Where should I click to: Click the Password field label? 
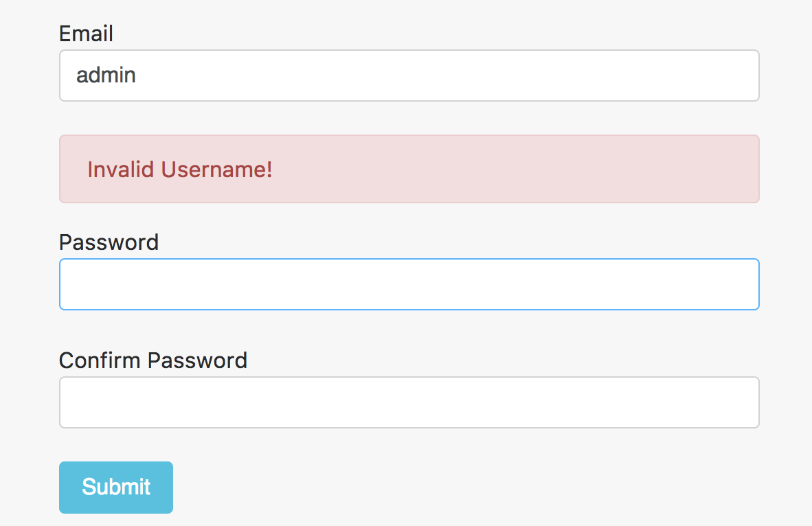(109, 242)
